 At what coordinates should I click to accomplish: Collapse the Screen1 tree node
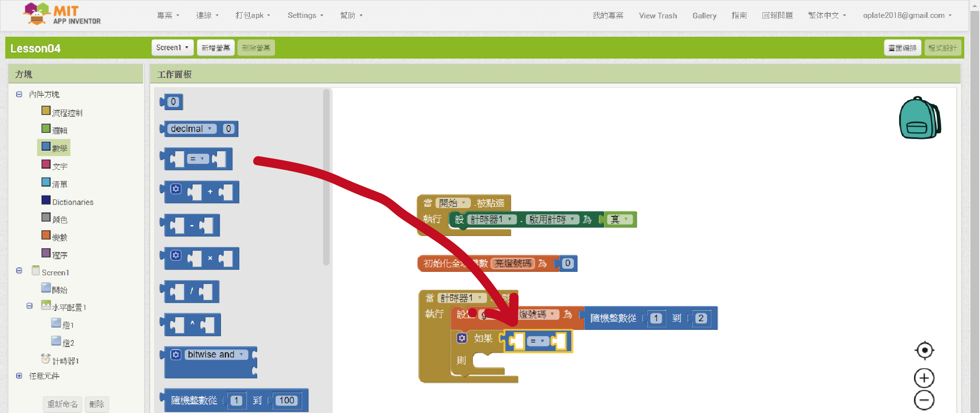19,271
